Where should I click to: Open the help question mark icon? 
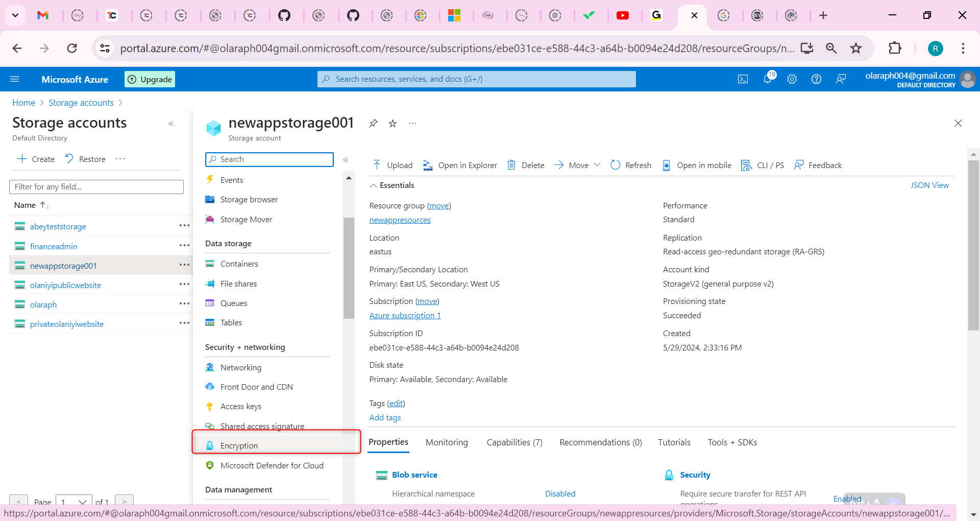pos(816,79)
